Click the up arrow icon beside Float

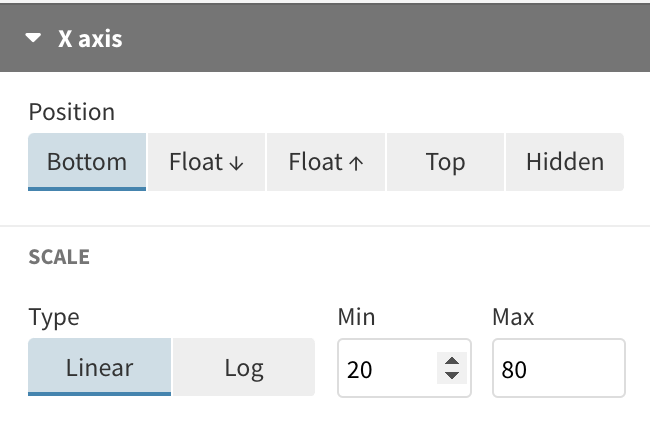coord(355,162)
